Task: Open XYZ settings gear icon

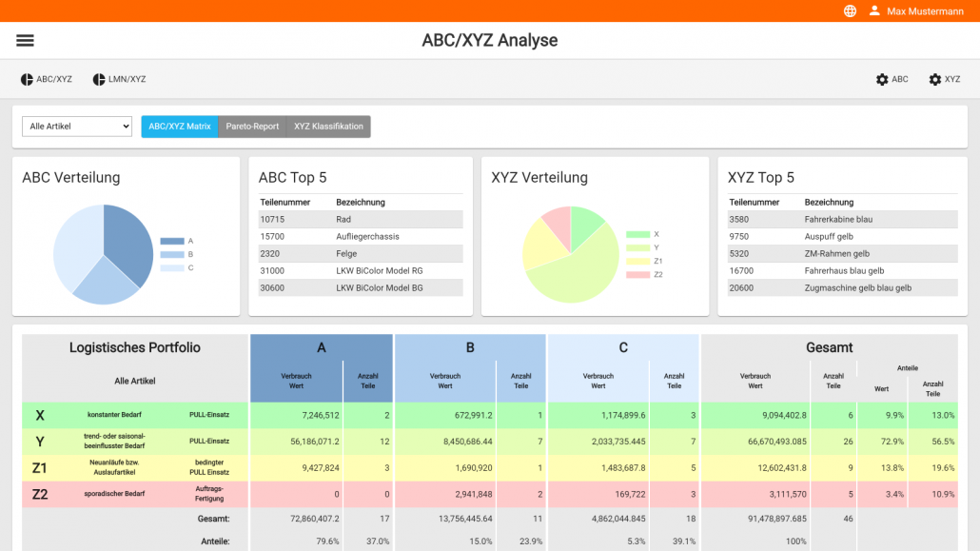Action: pos(935,80)
